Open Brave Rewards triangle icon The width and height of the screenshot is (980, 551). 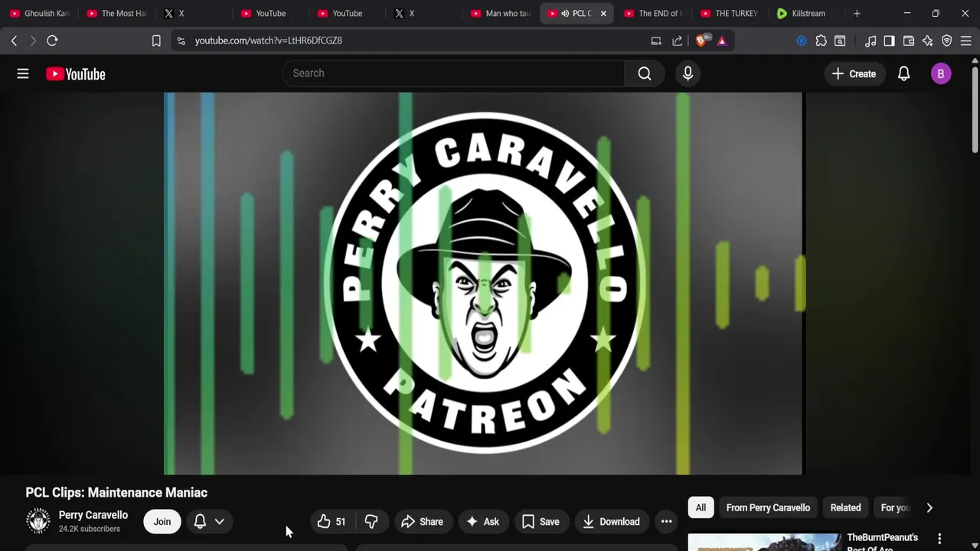(x=722, y=41)
